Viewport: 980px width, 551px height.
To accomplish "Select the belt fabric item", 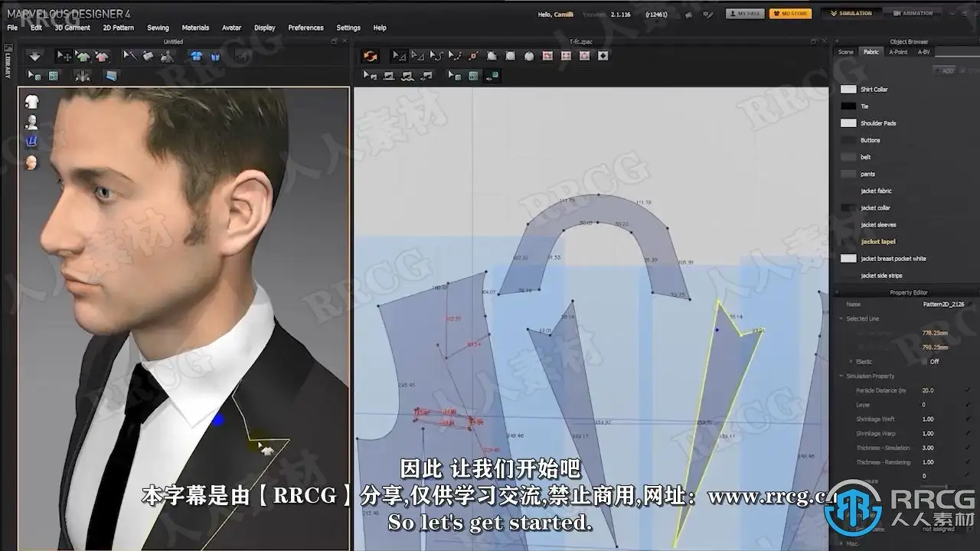I will click(x=865, y=157).
